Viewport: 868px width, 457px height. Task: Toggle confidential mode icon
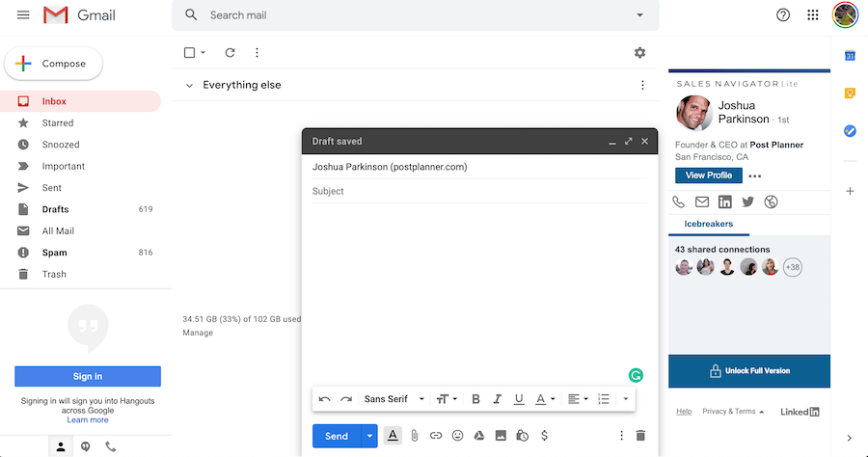[522, 436]
